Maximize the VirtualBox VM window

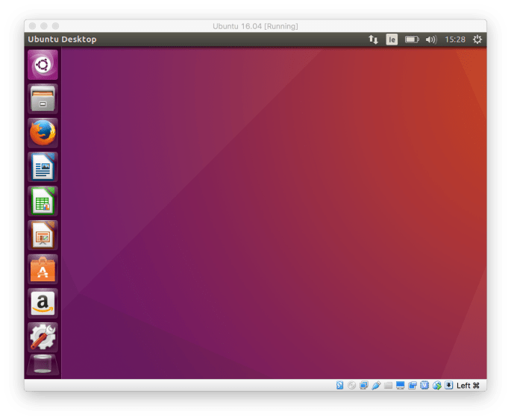click(x=56, y=26)
